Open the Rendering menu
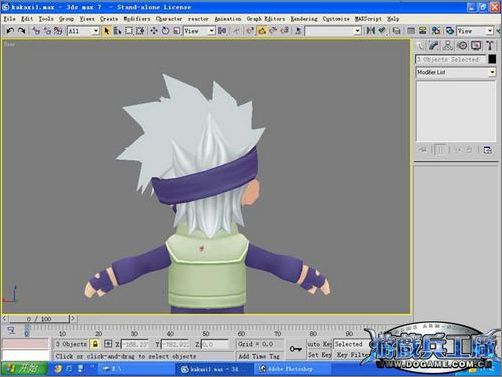Viewport: 502px width, 377px height. [304, 19]
